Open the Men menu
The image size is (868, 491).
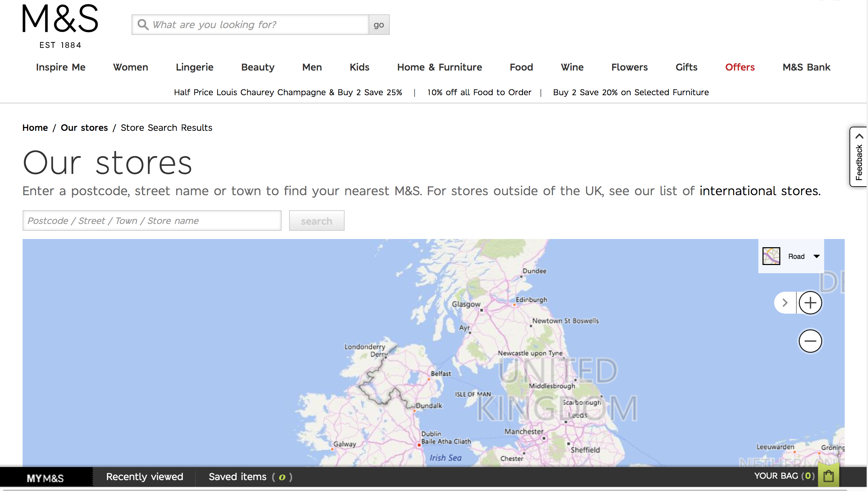pos(312,67)
